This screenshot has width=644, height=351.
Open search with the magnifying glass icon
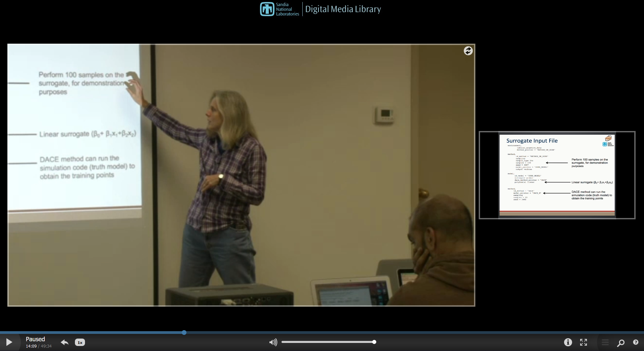[x=621, y=343]
